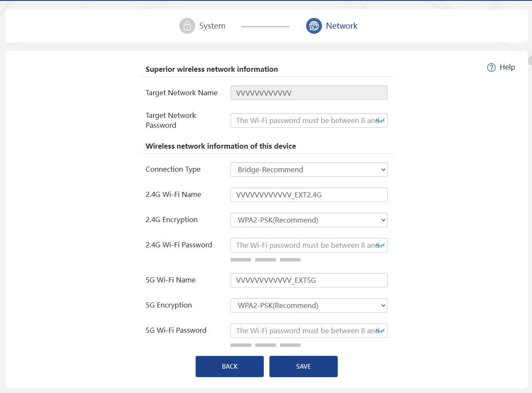532x393 pixels.
Task: Open the Help link text
Action: (x=507, y=67)
